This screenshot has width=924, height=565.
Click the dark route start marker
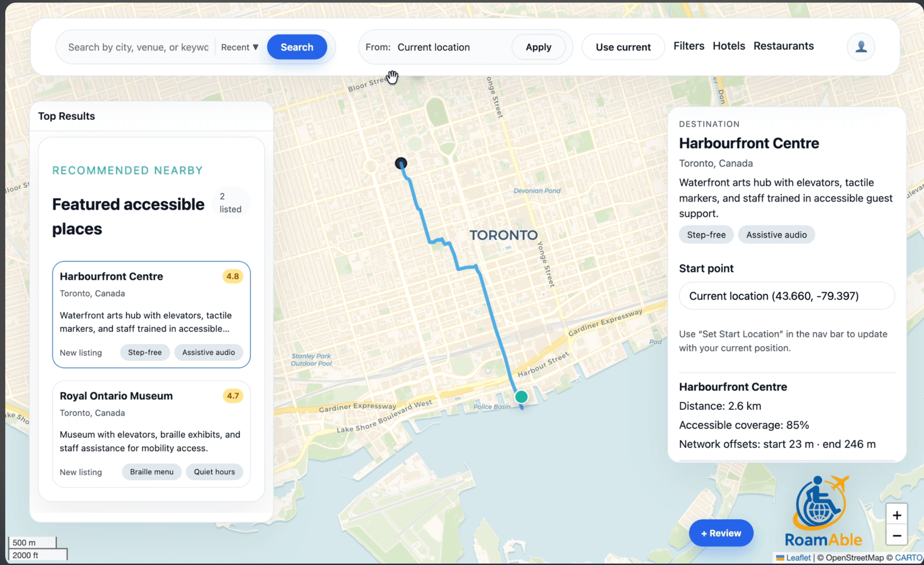(x=401, y=164)
